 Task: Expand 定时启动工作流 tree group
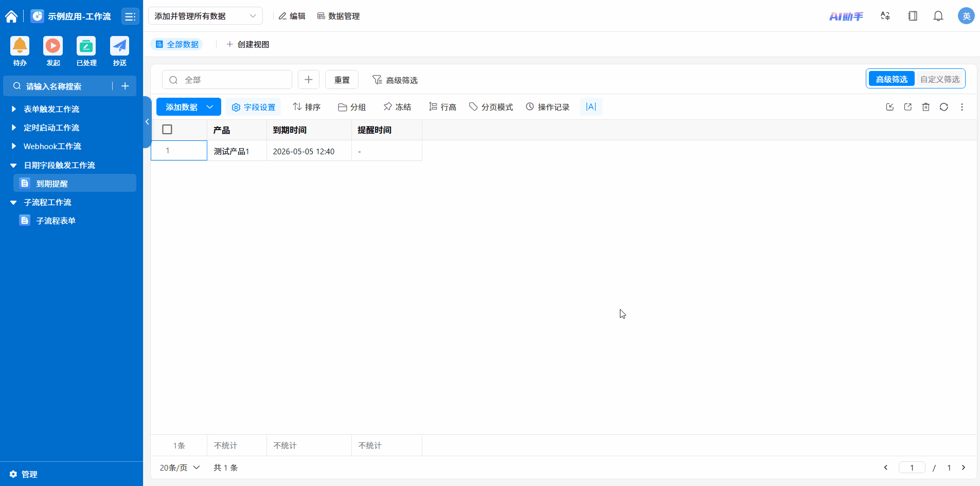point(14,128)
